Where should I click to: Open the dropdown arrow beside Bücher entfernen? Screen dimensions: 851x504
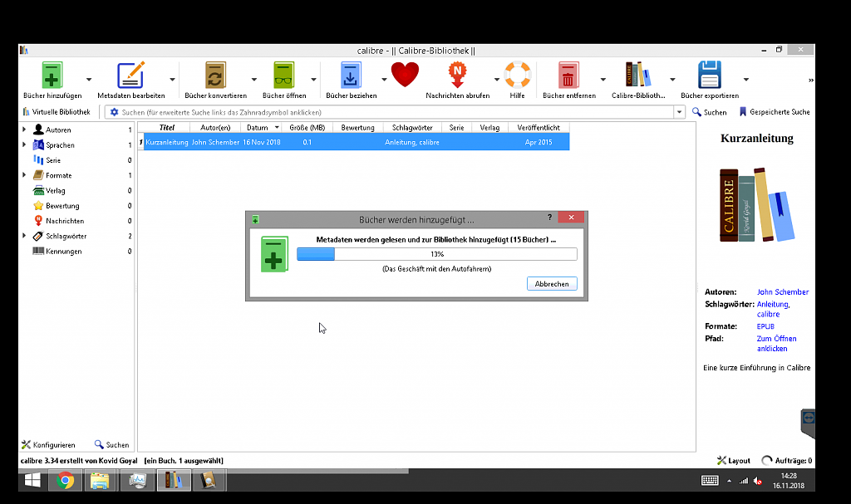tap(603, 80)
